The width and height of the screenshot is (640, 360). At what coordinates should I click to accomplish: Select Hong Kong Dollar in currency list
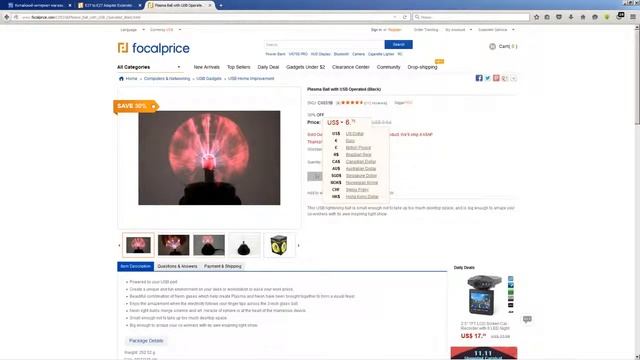[362, 197]
